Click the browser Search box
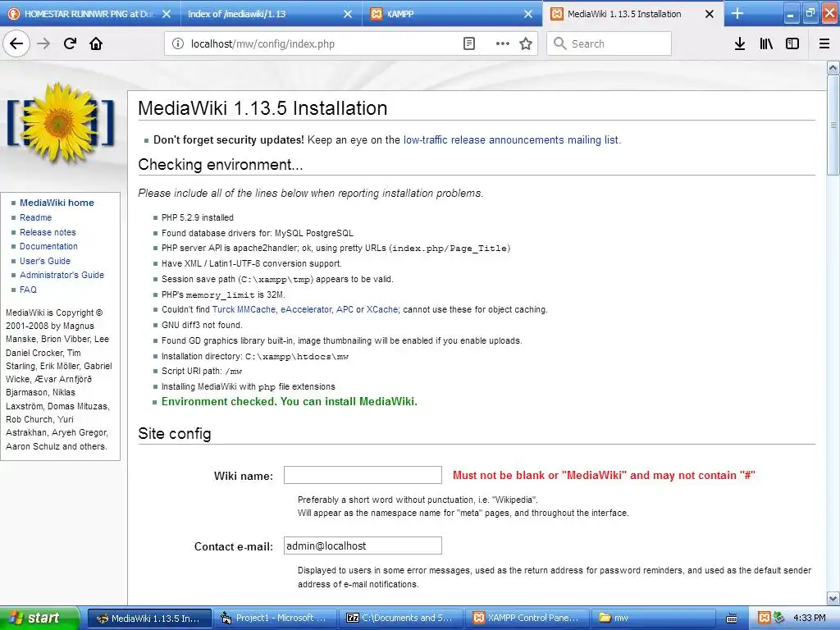The width and height of the screenshot is (840, 630). (x=609, y=43)
